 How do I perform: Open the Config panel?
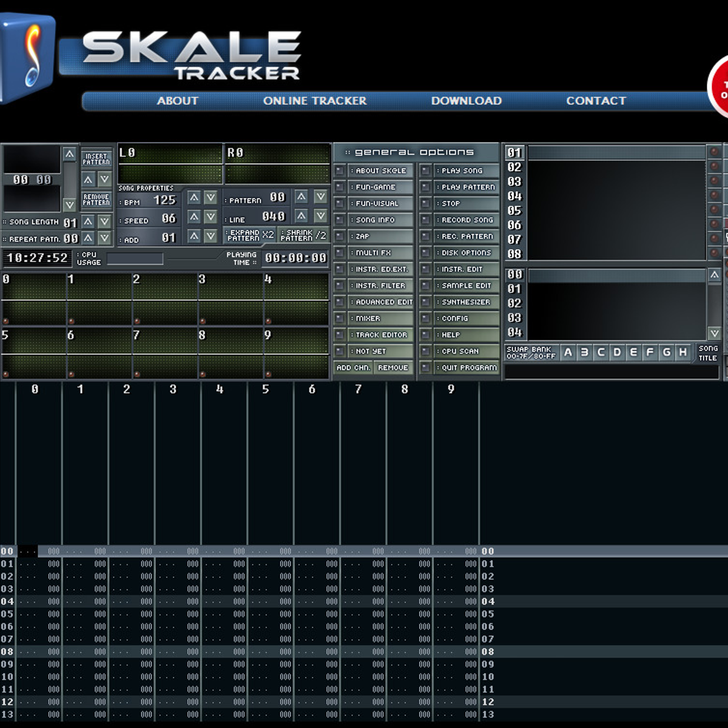tap(466, 318)
